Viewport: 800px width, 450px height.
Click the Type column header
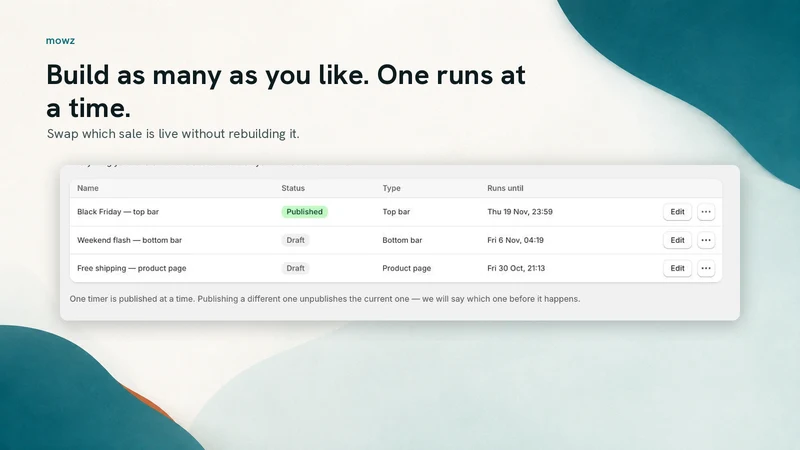tap(391, 188)
